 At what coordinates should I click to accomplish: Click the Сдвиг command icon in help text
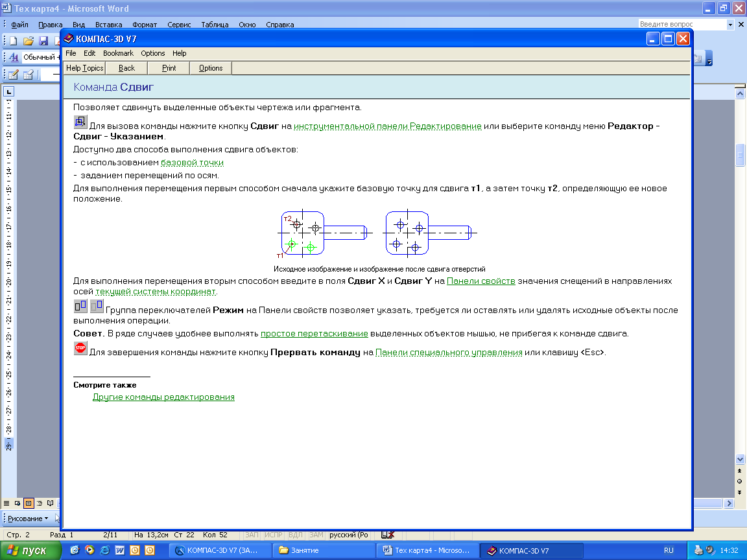pos(80,122)
